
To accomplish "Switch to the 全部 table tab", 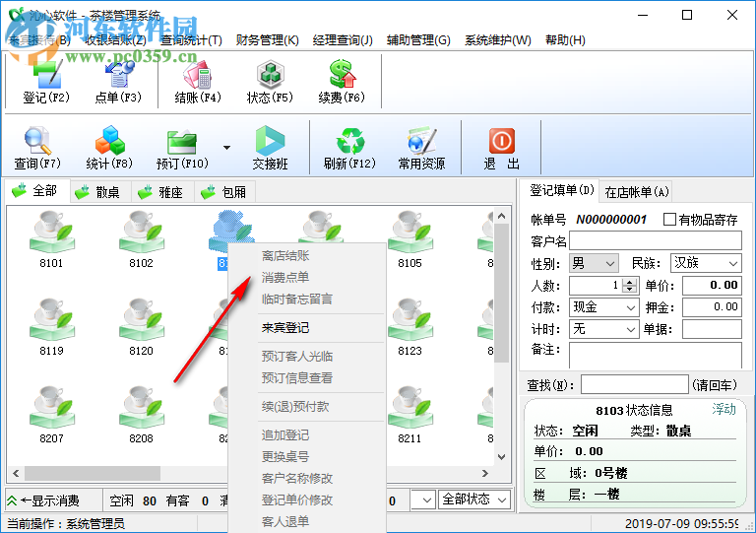I will pyautogui.click(x=37, y=191).
